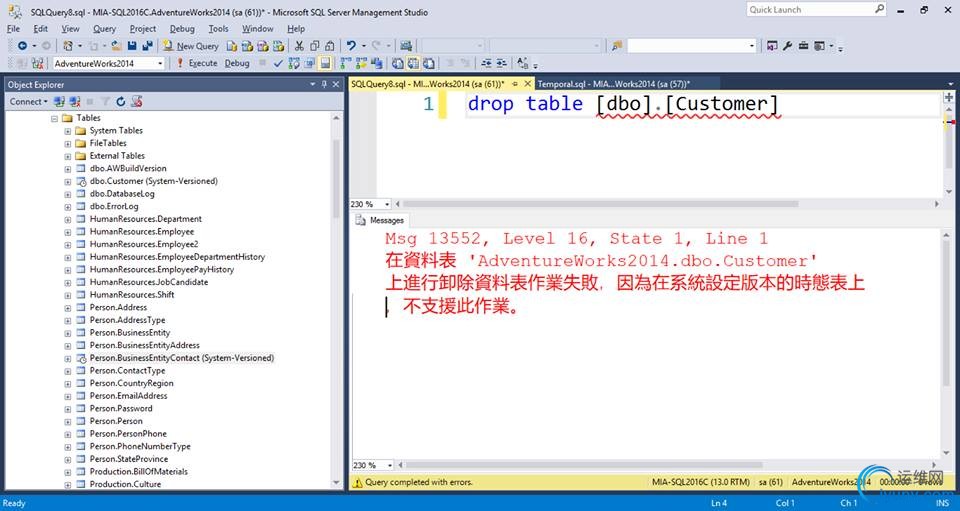Viewport: 960px width, 511px height.
Task: Toggle Results to Text icon
Action: click(x=397, y=63)
